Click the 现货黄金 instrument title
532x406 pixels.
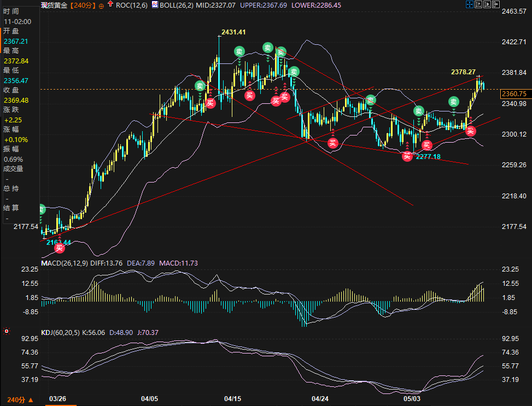pos(54,5)
